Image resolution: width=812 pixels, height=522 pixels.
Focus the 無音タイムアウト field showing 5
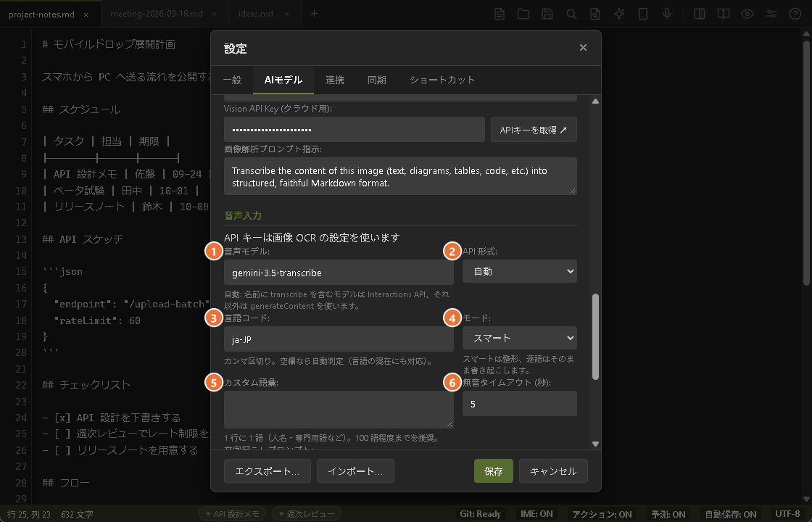coord(519,403)
